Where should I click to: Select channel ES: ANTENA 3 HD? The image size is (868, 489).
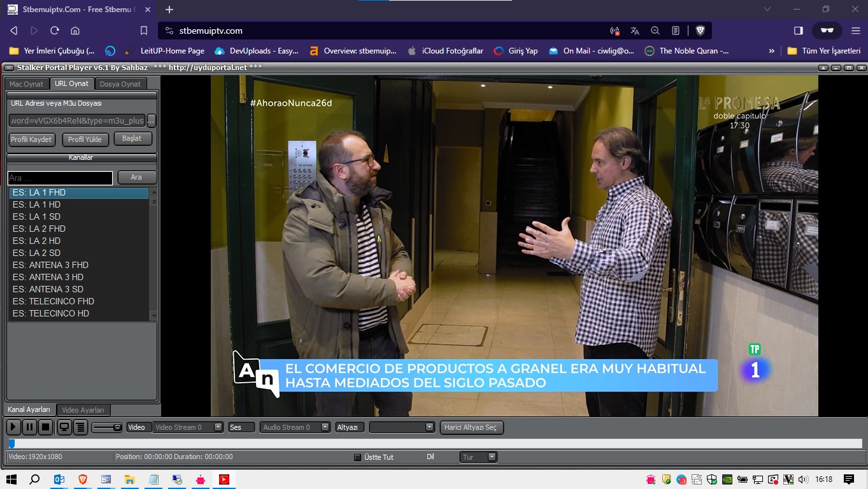tap(79, 277)
